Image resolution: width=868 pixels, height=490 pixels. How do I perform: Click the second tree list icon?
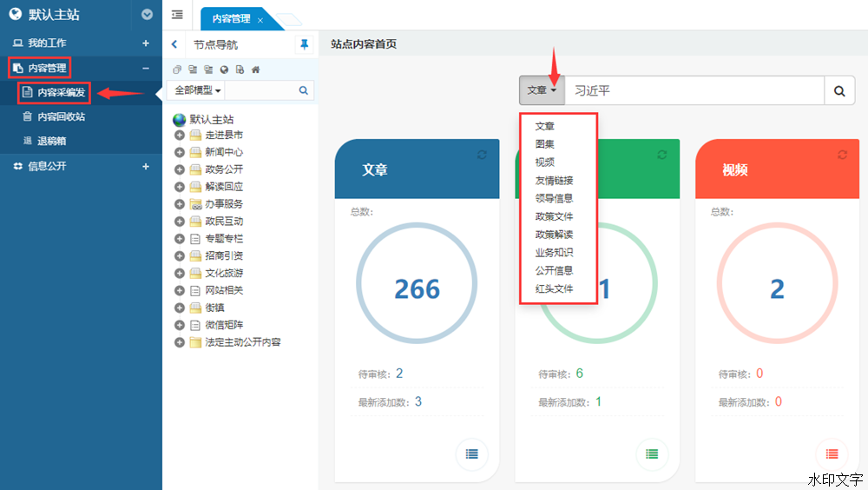point(193,70)
